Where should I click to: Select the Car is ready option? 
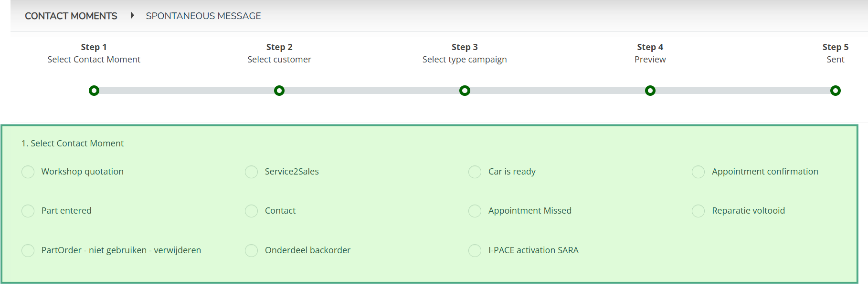[475, 172]
